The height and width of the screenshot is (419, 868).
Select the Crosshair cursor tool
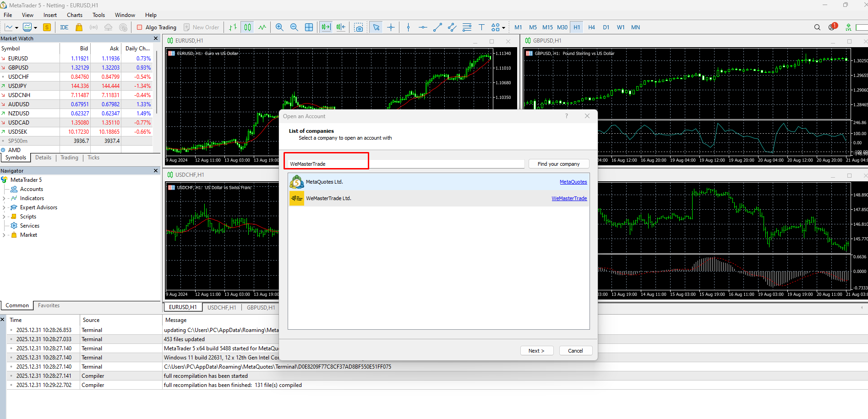click(x=391, y=27)
